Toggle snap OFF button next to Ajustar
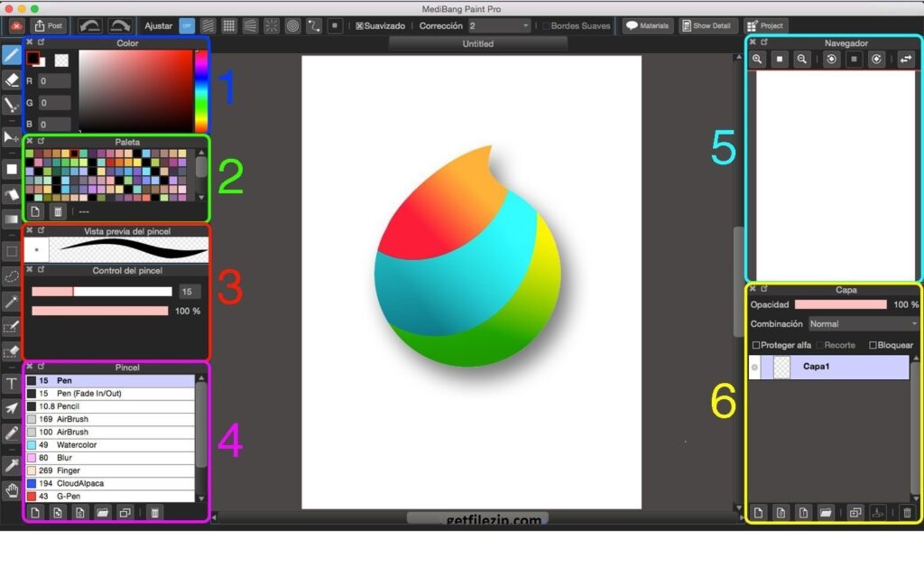 [x=187, y=25]
